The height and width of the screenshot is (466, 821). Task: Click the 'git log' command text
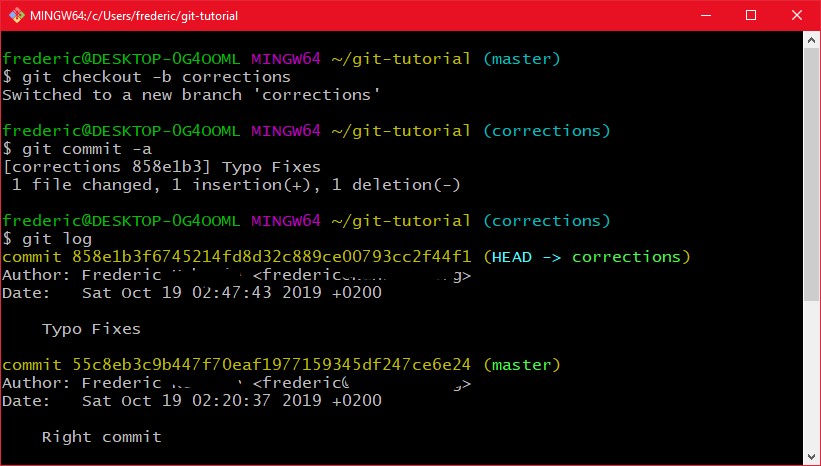pos(57,239)
